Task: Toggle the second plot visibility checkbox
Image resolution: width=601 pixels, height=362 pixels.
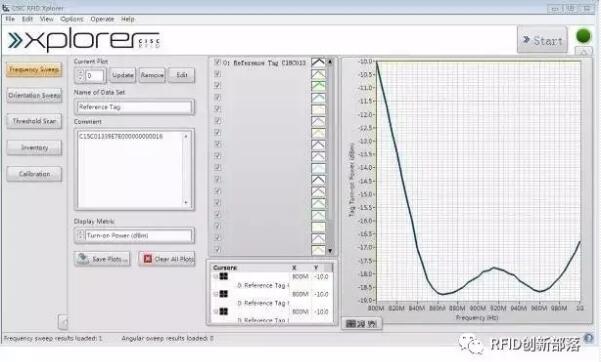Action: tap(217, 74)
